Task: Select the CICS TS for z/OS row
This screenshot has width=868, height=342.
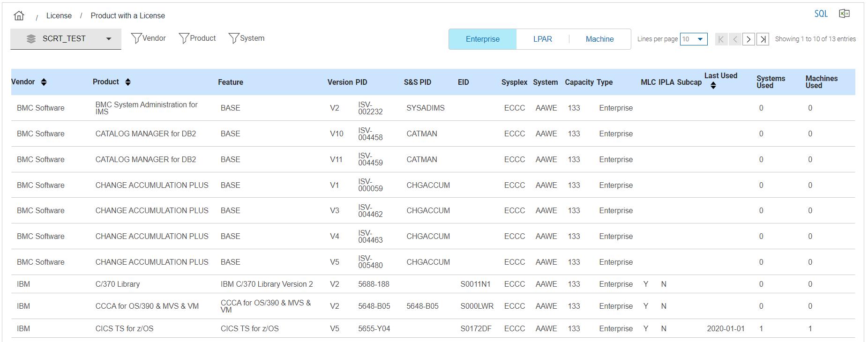Action: point(124,328)
